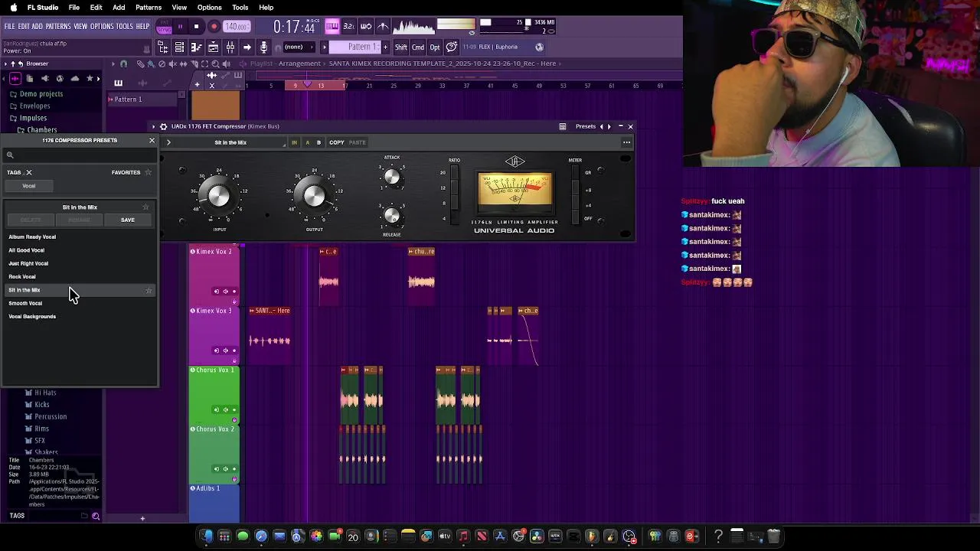Image resolution: width=980 pixels, height=551 pixels.
Task: Open the Apple menu
Action: [x=13, y=8]
